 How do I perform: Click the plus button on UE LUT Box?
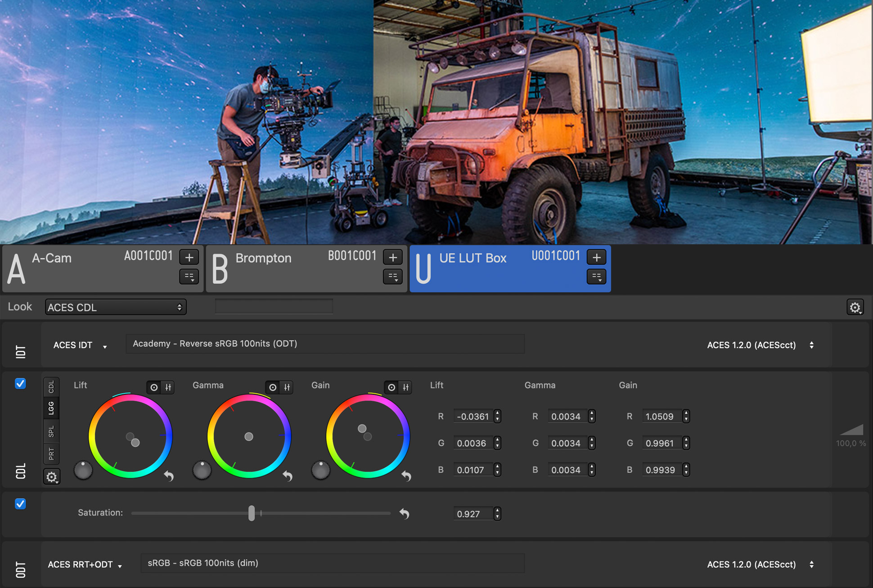[596, 257]
